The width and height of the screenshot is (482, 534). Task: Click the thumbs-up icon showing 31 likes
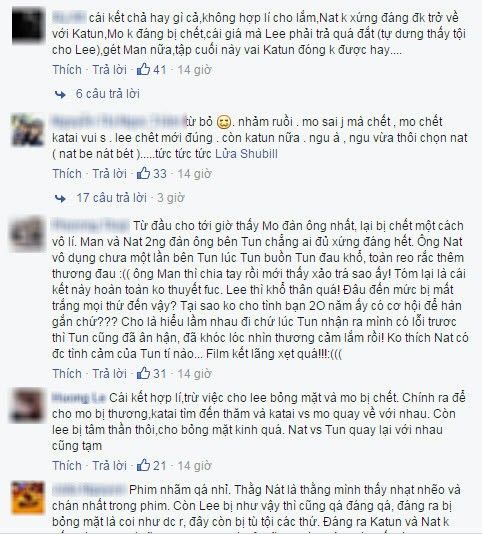143,373
